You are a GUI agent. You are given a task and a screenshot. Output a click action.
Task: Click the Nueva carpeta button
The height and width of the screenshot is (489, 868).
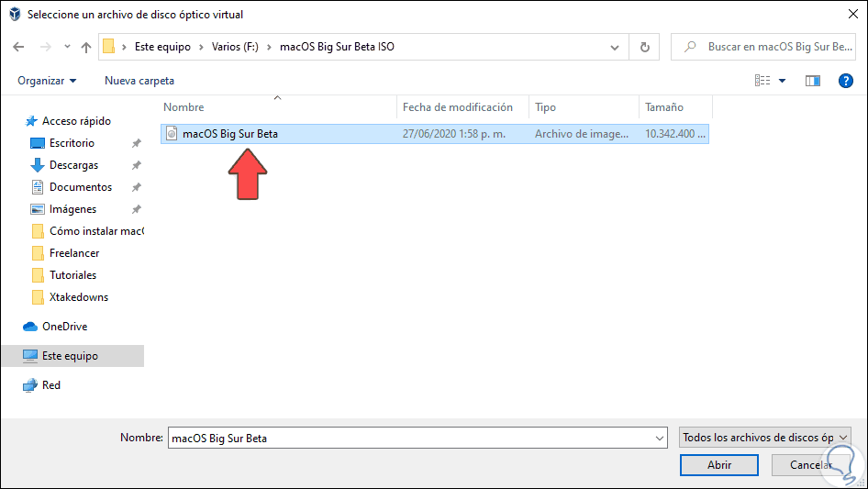point(139,81)
